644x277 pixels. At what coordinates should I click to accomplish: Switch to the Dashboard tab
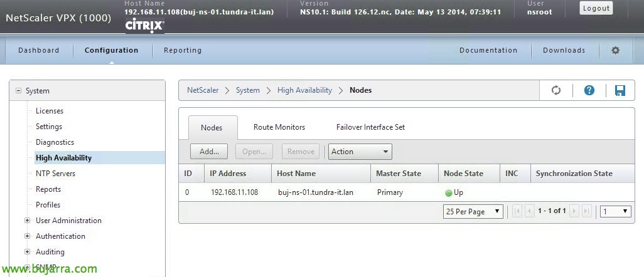[39, 50]
